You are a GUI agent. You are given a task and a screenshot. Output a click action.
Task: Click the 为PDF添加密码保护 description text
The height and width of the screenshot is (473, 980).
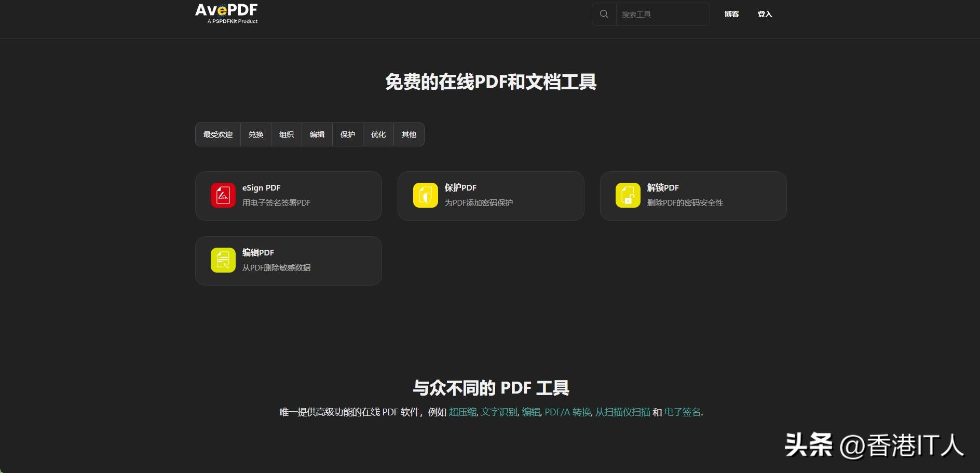tap(479, 203)
